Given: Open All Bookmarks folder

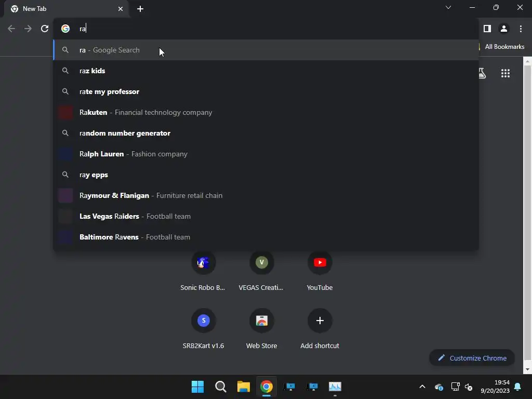Looking at the screenshot, I should 502,47.
